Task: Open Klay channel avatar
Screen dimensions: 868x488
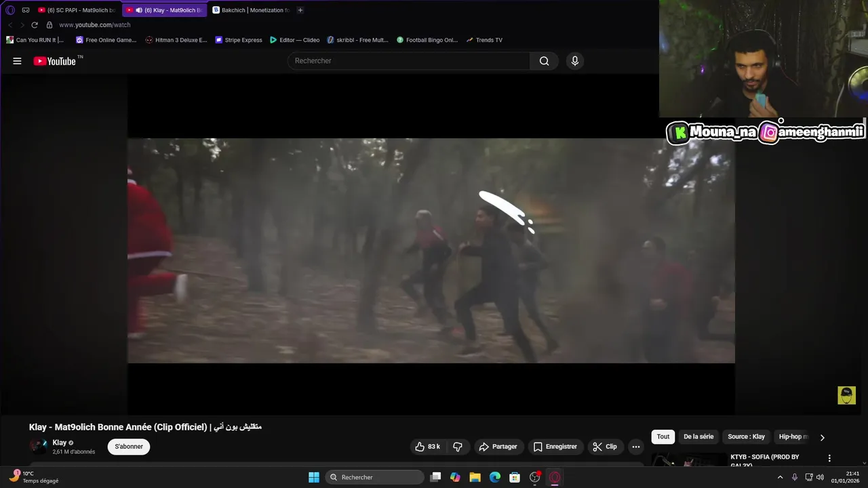Action: pyautogui.click(x=39, y=447)
